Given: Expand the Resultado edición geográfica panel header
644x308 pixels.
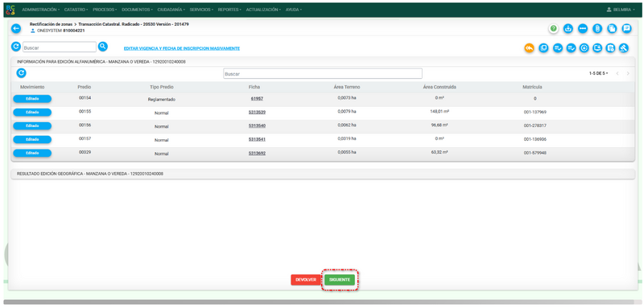Looking at the screenshot, I should (323, 174).
